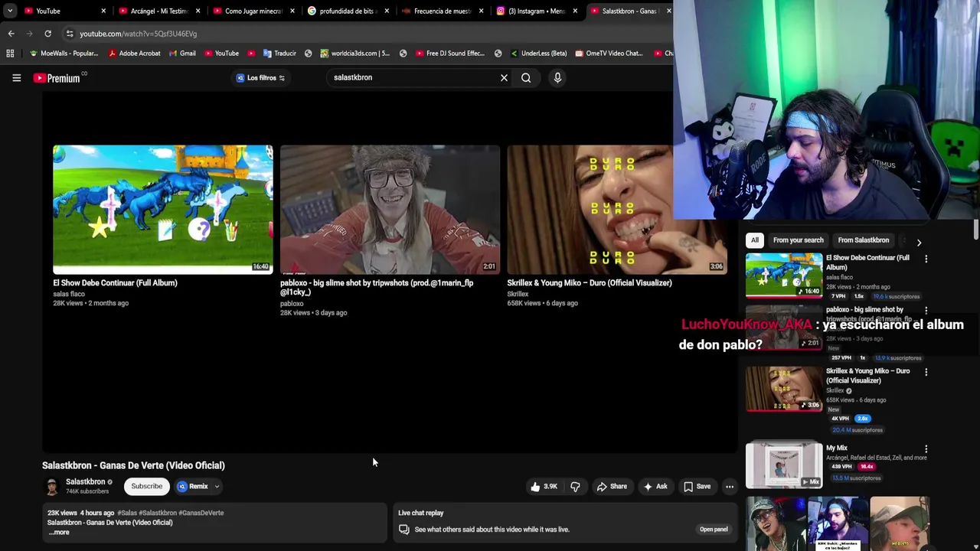Viewport: 980px width, 551px height.
Task: Click the #GanasDeVerte hashtag
Action: pyautogui.click(x=201, y=513)
